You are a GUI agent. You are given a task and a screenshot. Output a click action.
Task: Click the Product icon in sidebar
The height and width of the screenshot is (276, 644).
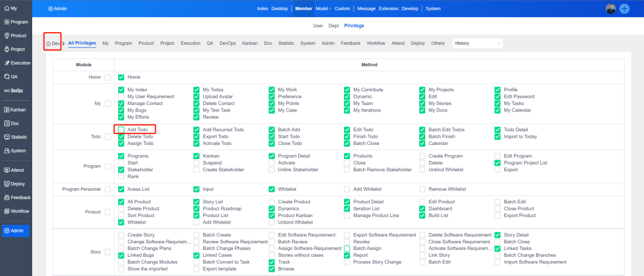(7, 36)
